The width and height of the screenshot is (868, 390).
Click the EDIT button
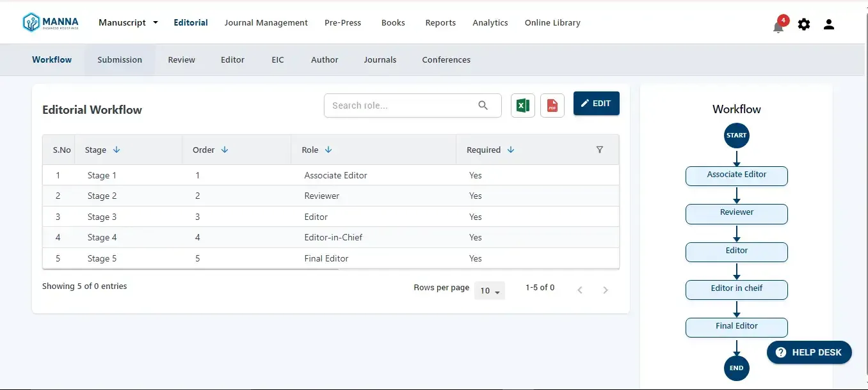597,104
